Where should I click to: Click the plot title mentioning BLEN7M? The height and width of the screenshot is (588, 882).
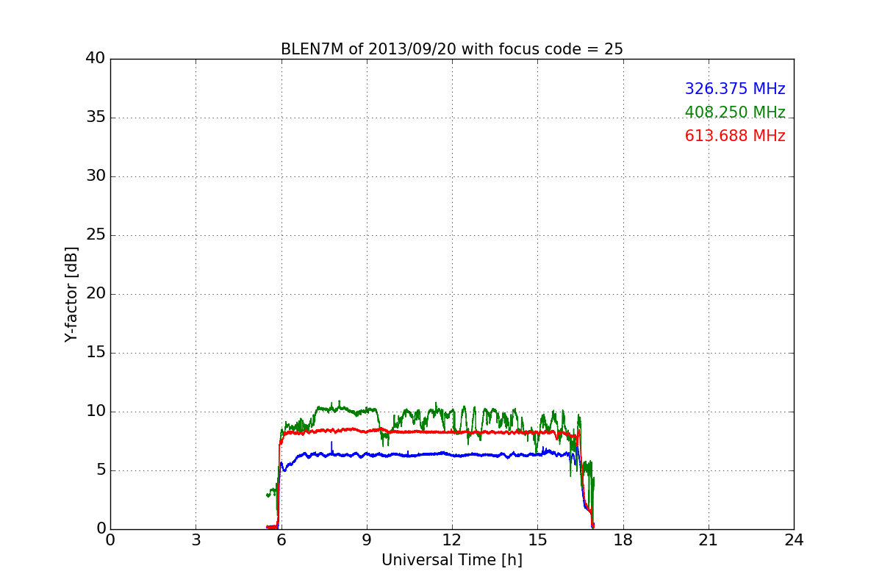click(451, 49)
